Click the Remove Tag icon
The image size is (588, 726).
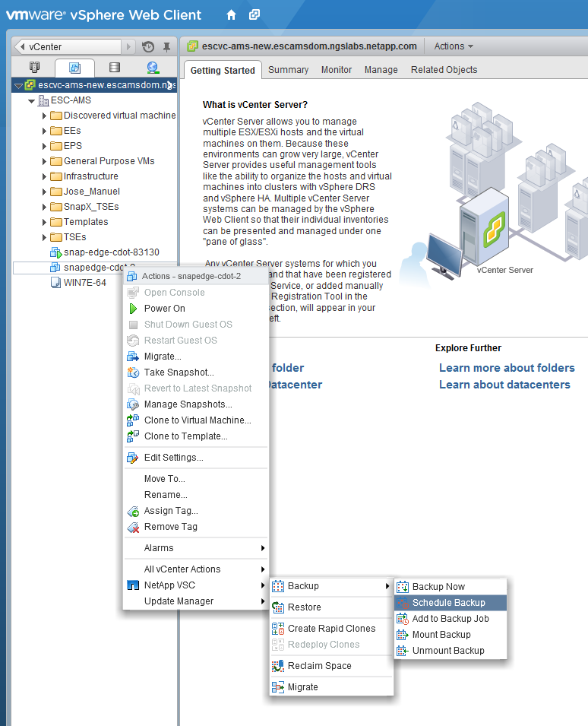click(x=133, y=527)
